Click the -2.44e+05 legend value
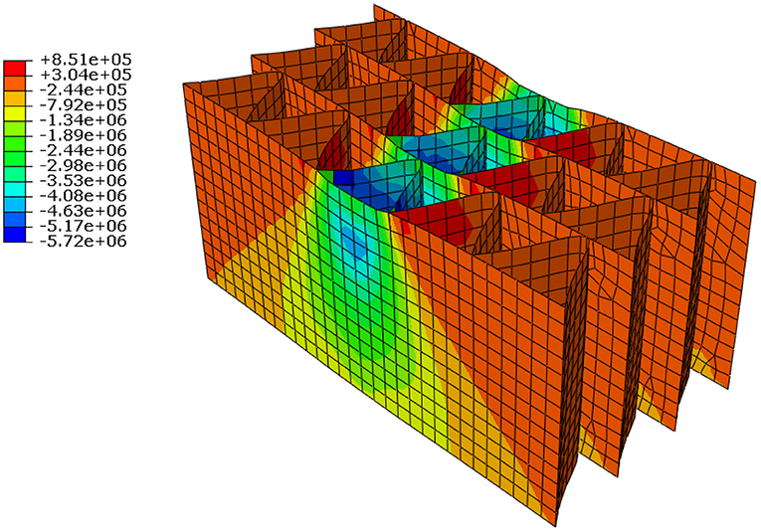The image size is (761, 532). tap(84, 89)
